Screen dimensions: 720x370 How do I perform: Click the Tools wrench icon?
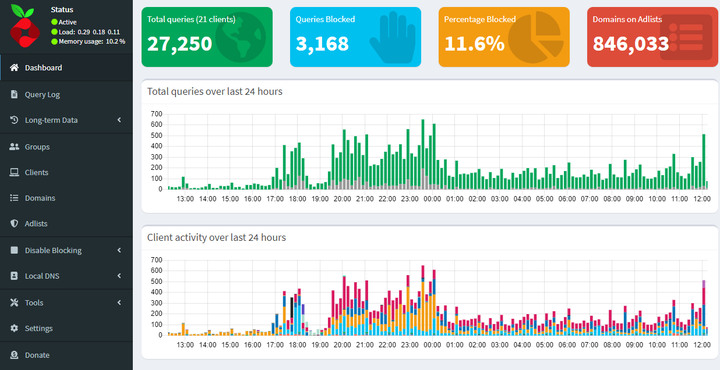[x=14, y=303]
